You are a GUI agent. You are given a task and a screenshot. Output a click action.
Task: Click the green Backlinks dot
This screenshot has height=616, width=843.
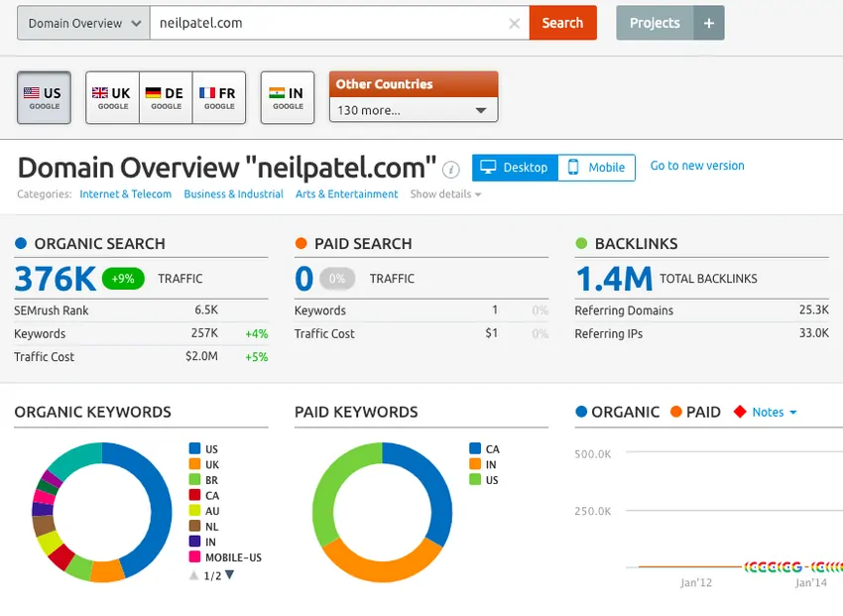581,243
